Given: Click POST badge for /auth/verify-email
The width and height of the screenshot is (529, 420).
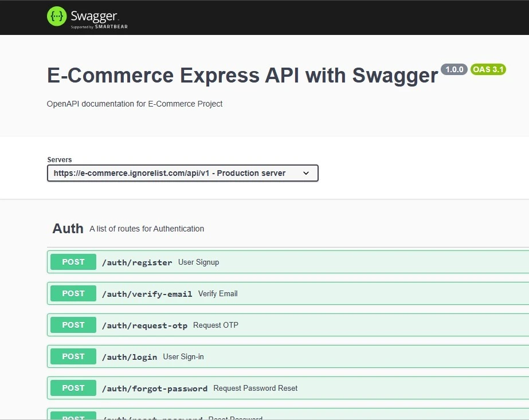Looking at the screenshot, I should coord(73,293).
